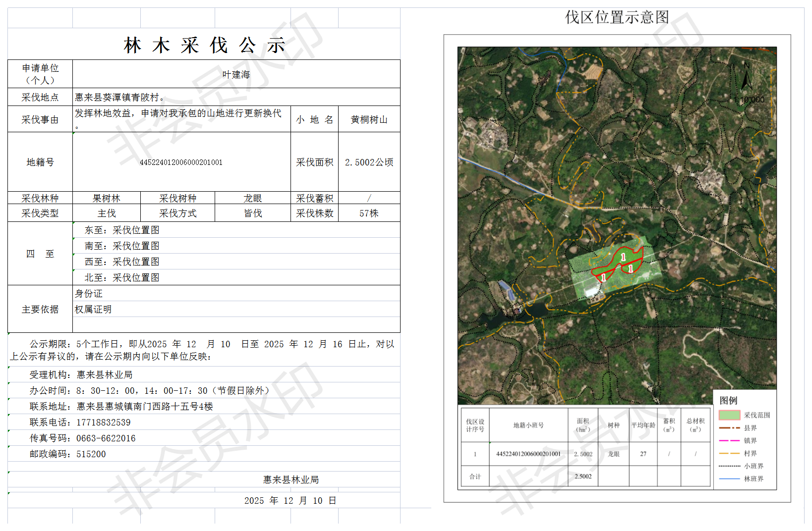Select the 皆伐 felling method cell
Screen dimensions: 812x531
click(x=253, y=213)
